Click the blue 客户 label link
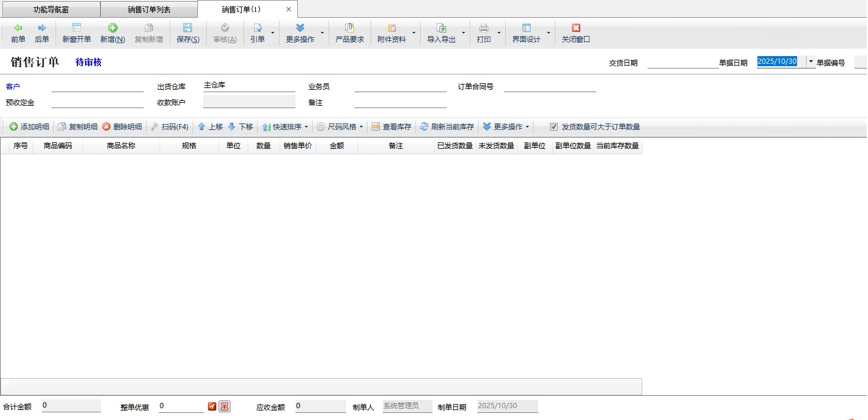This screenshot has width=868, height=420. [x=13, y=87]
